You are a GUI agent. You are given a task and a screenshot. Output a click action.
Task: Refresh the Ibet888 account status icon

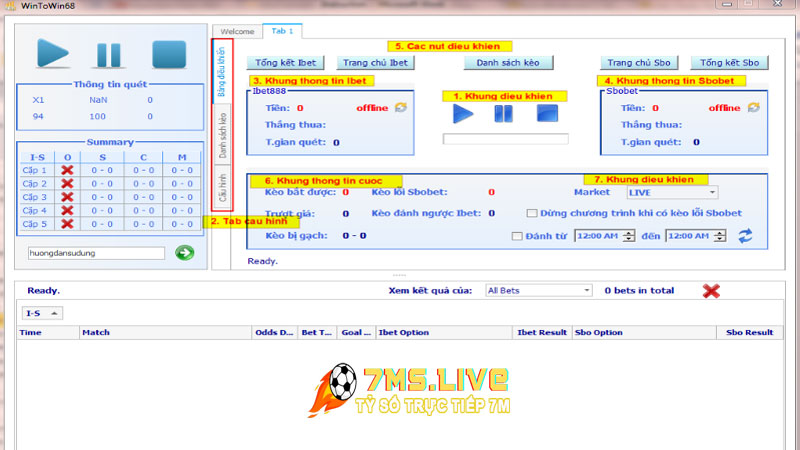[401, 108]
